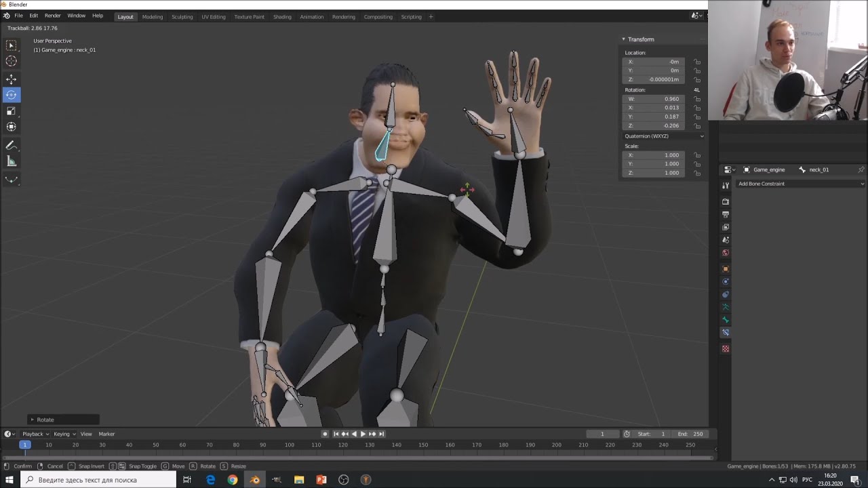Open Active Tool settings tab
Screen dimensions: 868x488
tap(726, 185)
